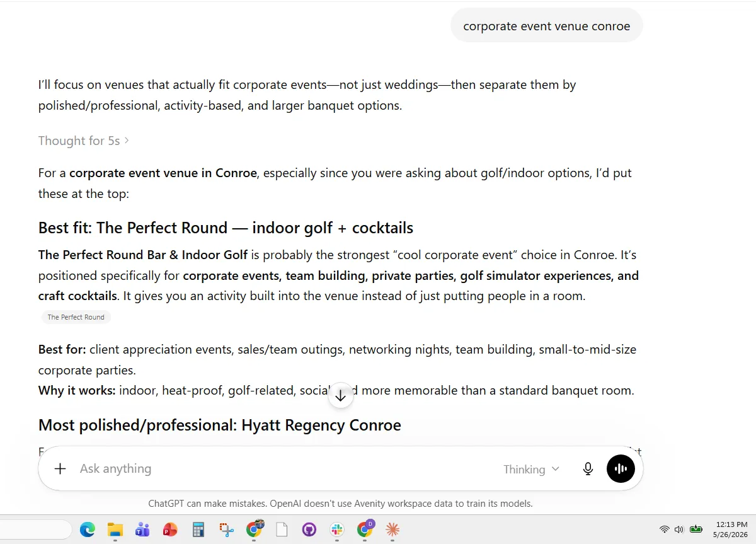
Task: Open File Explorer from the taskbar
Action: (x=115, y=530)
